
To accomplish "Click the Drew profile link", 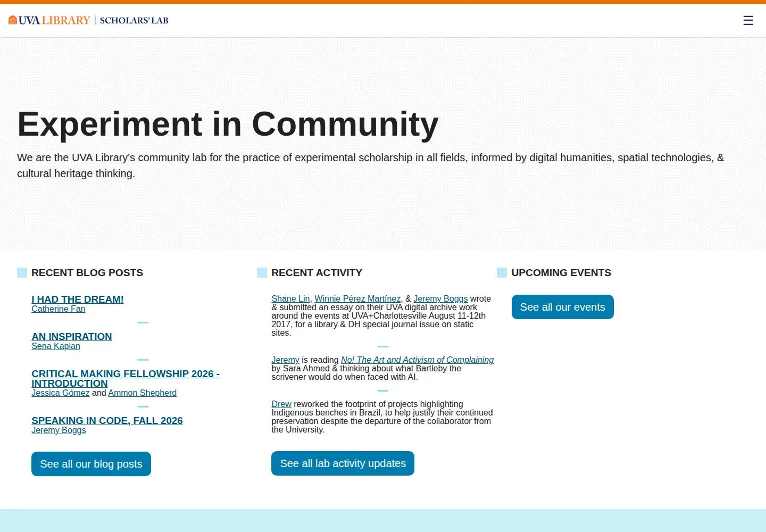I will click(x=281, y=404).
